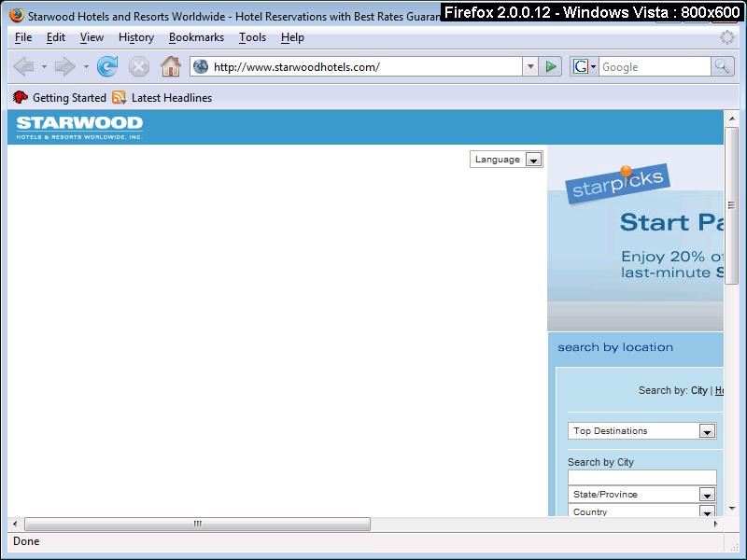The width and height of the screenshot is (747, 560).
Task: Click the scroll right arrow
Action: (x=715, y=524)
